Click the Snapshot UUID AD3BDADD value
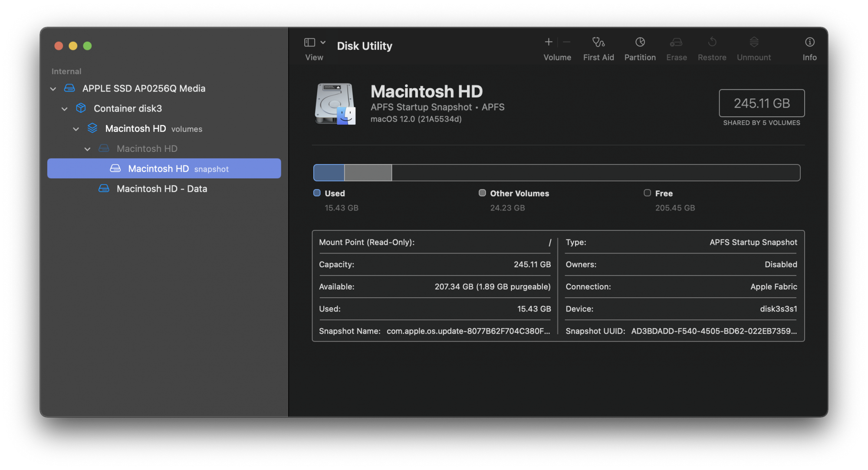This screenshot has width=868, height=470. 714,331
